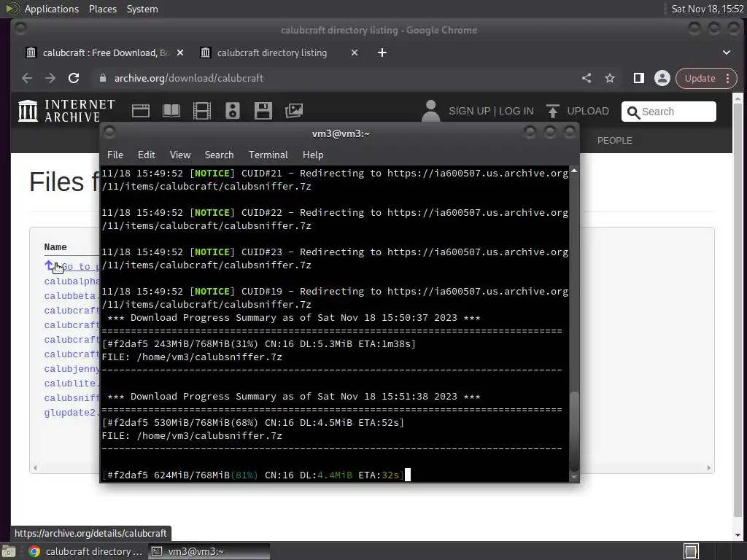The width and height of the screenshot is (747, 560).
Task: Click the upload arrow icon
Action: [553, 111]
